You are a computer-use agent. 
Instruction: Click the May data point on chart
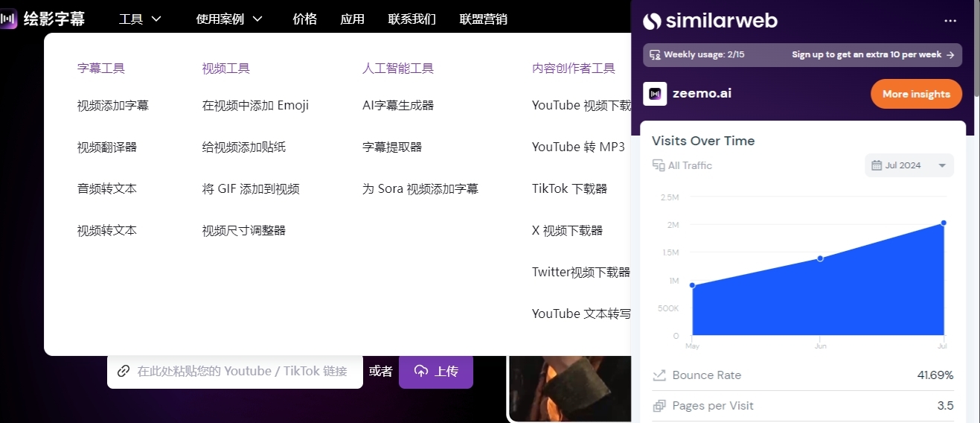[693, 285]
